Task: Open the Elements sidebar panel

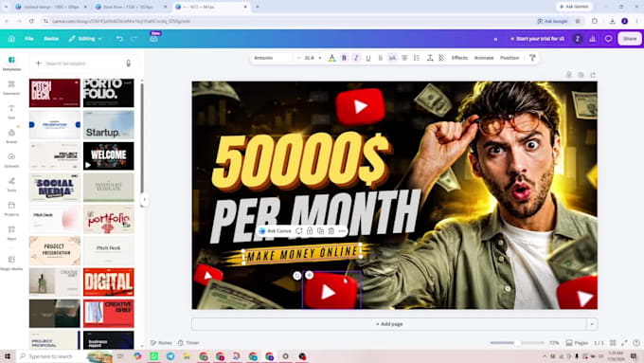Action: (x=11, y=87)
